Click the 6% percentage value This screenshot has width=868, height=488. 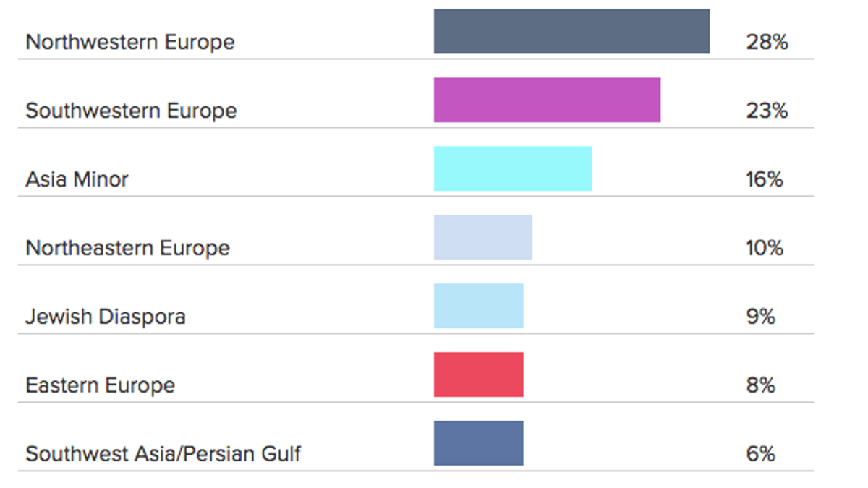[761, 454]
